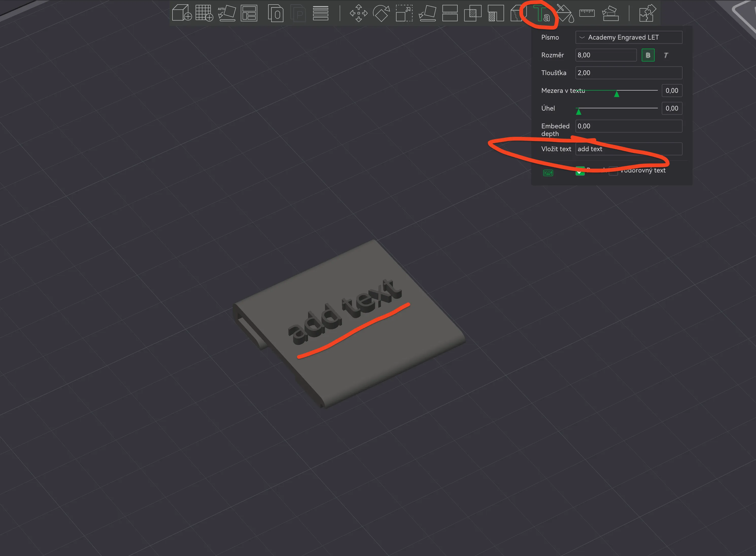Click the Tloušťka label
Screen dimensions: 756x556
[x=554, y=73]
